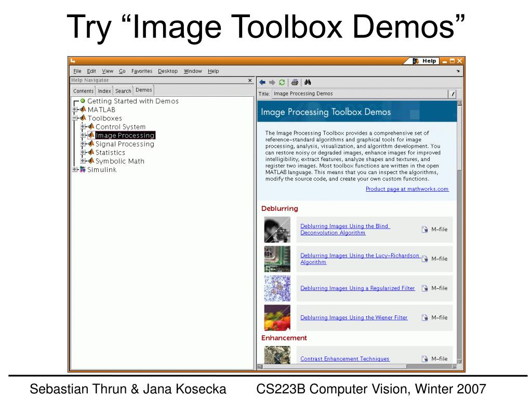Click the green Getting Started with Demos bullet

tap(83, 101)
